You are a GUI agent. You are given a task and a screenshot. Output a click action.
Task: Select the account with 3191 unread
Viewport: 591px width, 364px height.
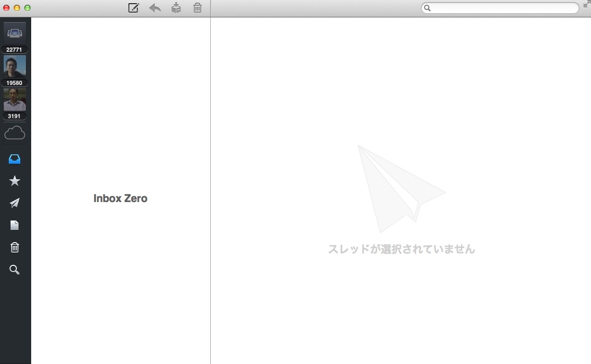pyautogui.click(x=15, y=100)
